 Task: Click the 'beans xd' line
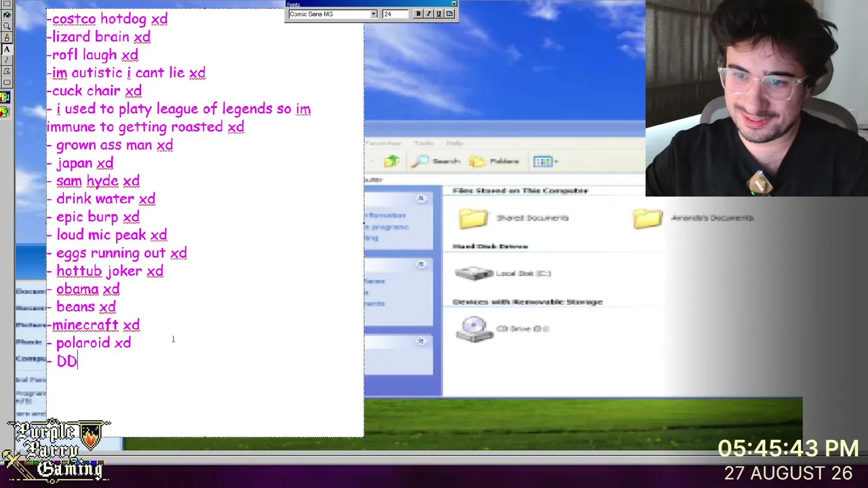(81, 307)
